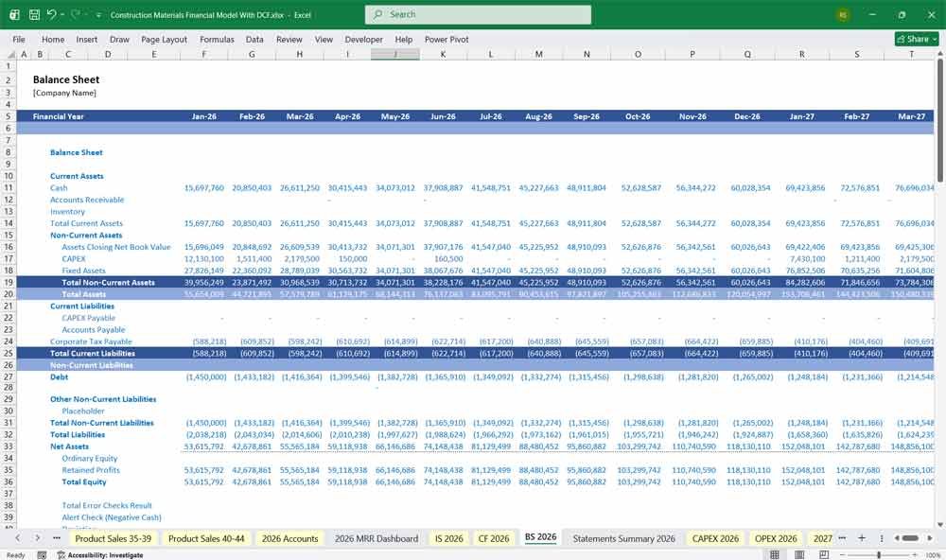
Task: Switch to Page Layout view icon
Action: coord(799,554)
